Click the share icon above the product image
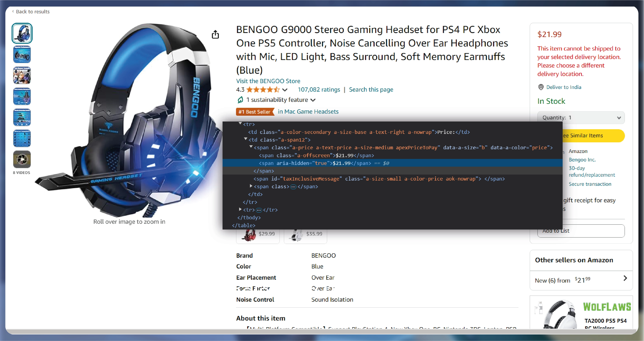644x341 pixels. (215, 34)
